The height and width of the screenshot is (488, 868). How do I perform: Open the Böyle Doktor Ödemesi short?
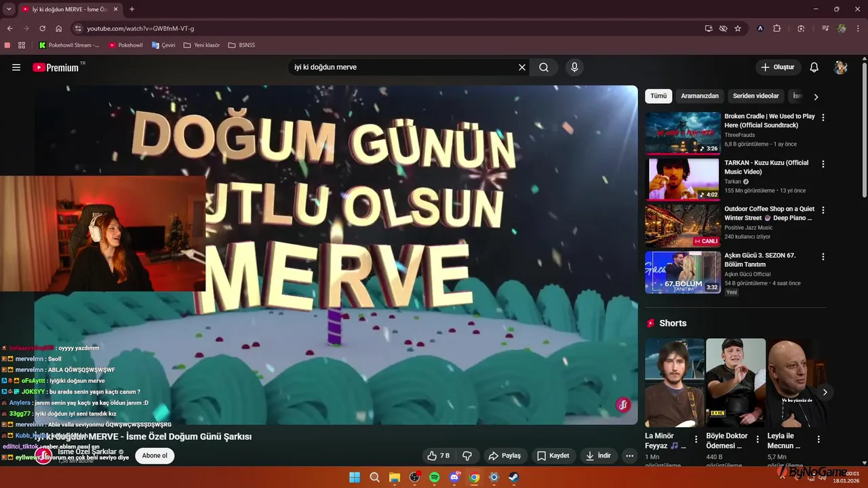pos(736,382)
